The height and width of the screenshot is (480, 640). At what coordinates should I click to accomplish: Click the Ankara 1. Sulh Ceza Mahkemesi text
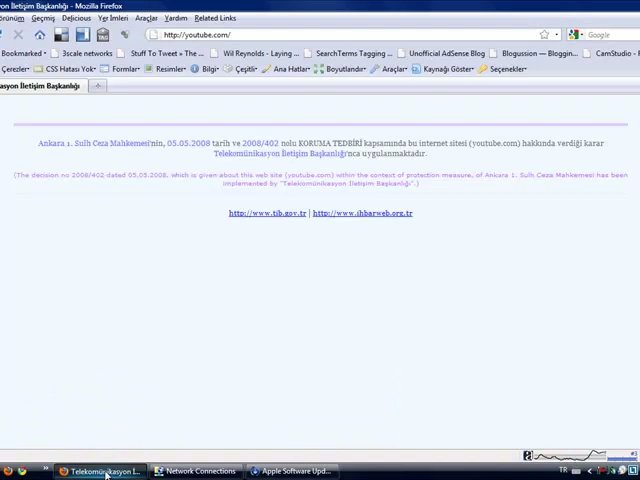[x=93, y=143]
